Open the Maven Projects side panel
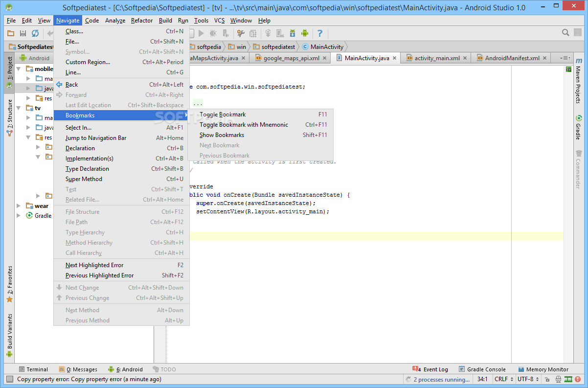Image resolution: width=588 pixels, height=388 pixels. point(578,80)
